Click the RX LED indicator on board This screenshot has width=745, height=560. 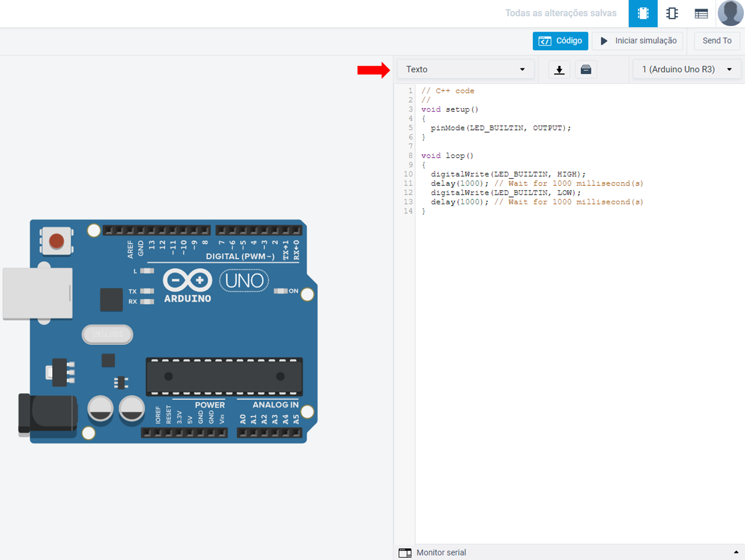(147, 302)
